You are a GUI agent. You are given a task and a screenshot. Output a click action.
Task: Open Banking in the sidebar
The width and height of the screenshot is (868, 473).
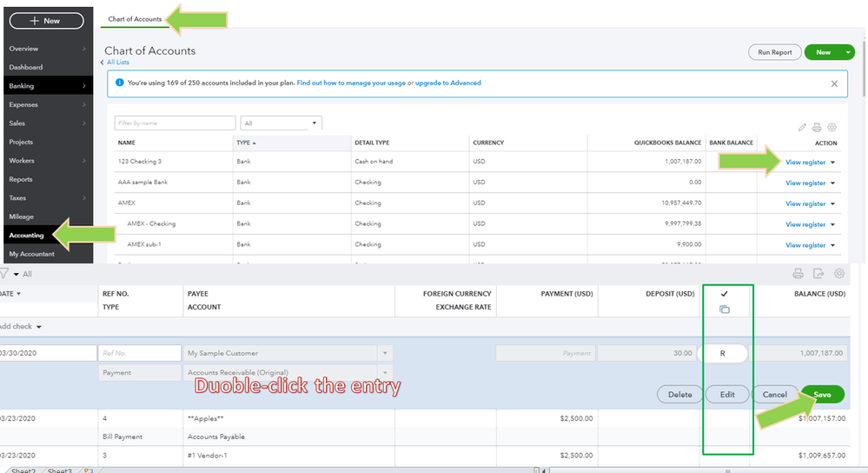click(x=48, y=86)
